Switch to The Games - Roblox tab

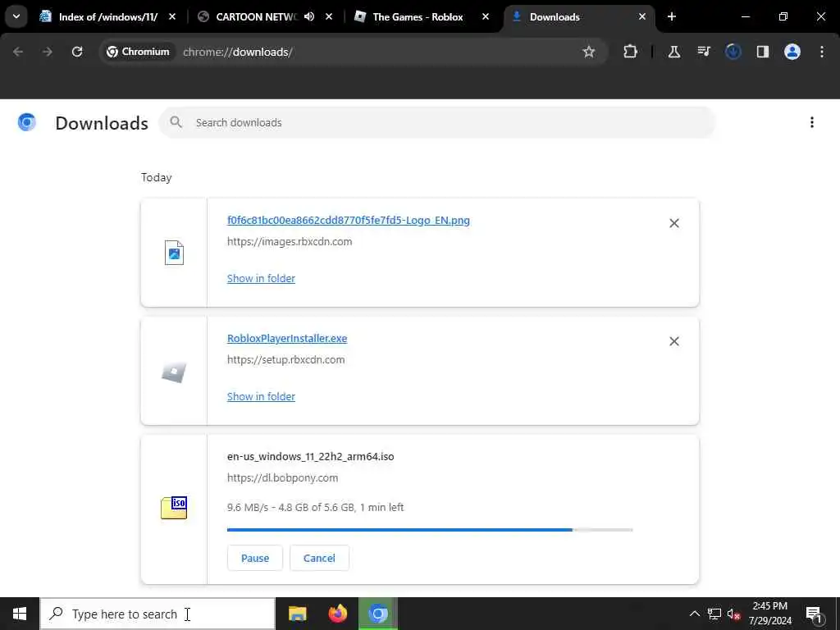click(418, 17)
